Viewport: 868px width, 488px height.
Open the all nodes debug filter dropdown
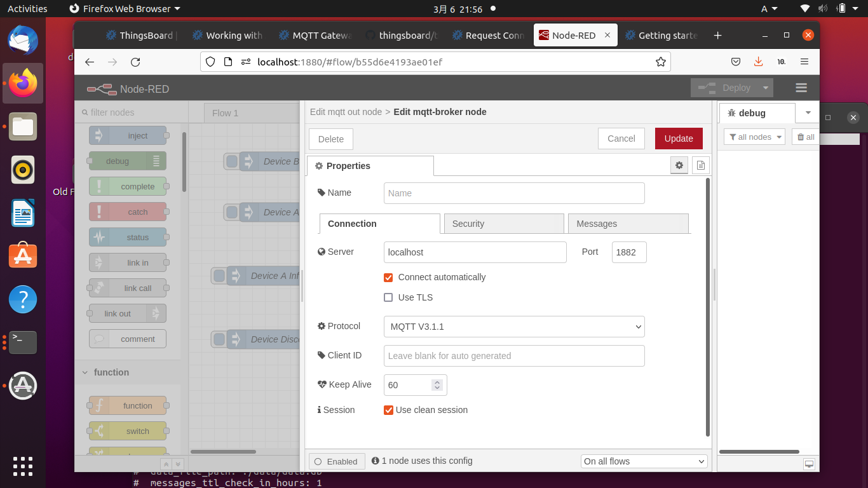click(754, 137)
